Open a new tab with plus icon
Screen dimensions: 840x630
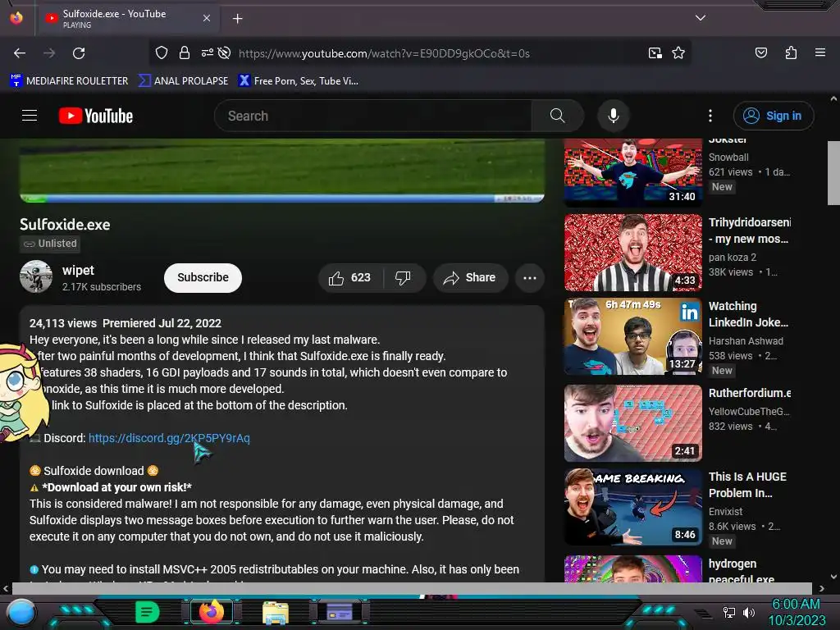237,19
